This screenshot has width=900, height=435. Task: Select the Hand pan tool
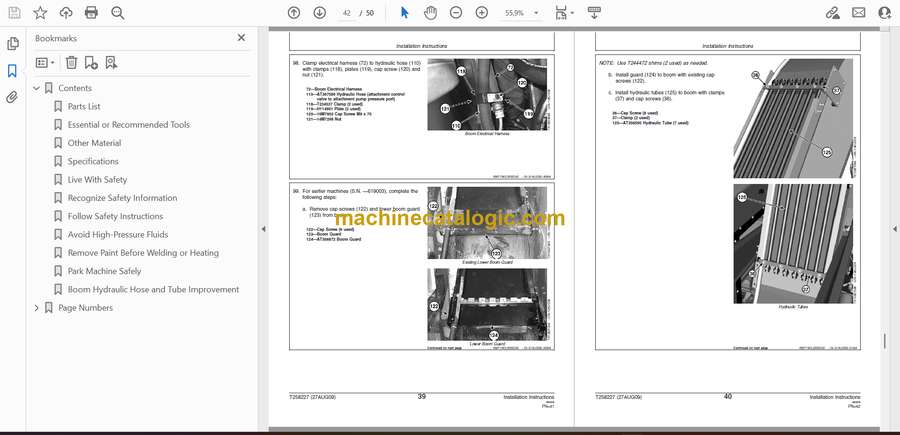pyautogui.click(x=430, y=13)
